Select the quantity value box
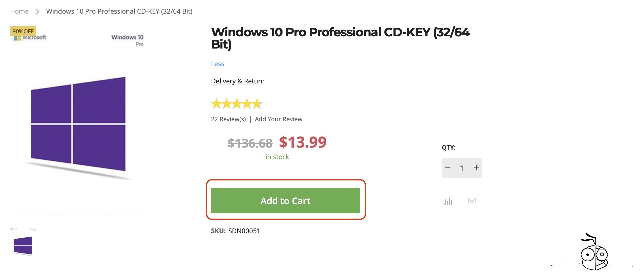The width and height of the screenshot is (644, 279). click(462, 168)
